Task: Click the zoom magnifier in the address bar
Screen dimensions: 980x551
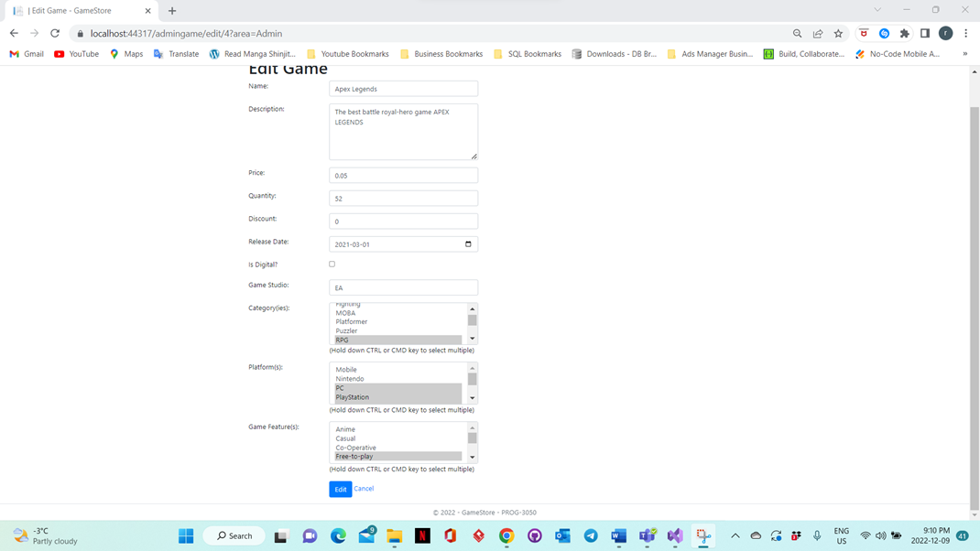Action: [797, 33]
